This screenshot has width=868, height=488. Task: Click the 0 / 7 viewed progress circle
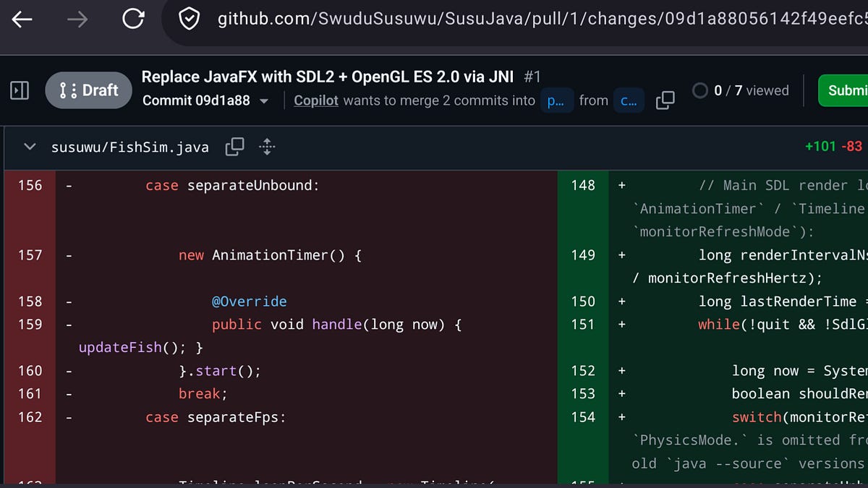700,90
